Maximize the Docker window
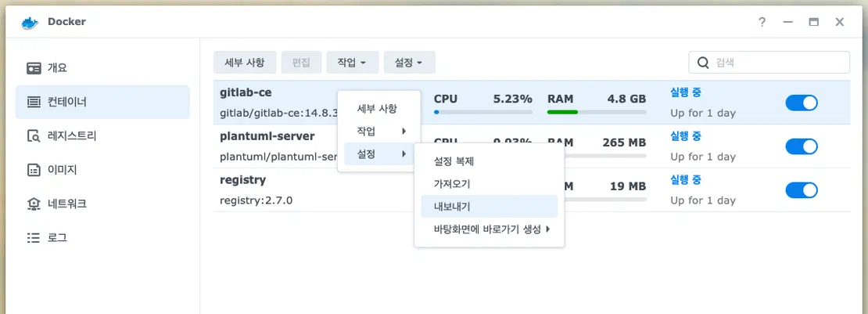The height and width of the screenshot is (314, 868). pos(814,22)
